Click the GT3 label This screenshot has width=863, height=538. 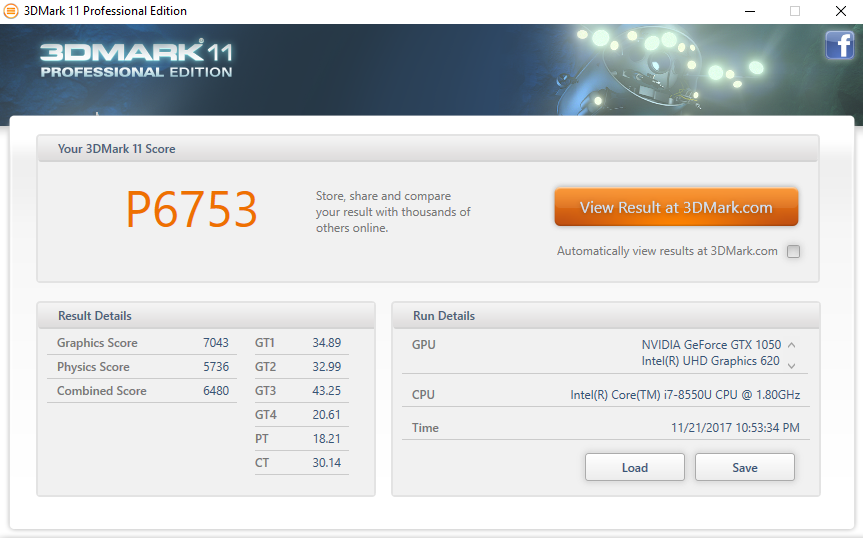pyautogui.click(x=265, y=391)
